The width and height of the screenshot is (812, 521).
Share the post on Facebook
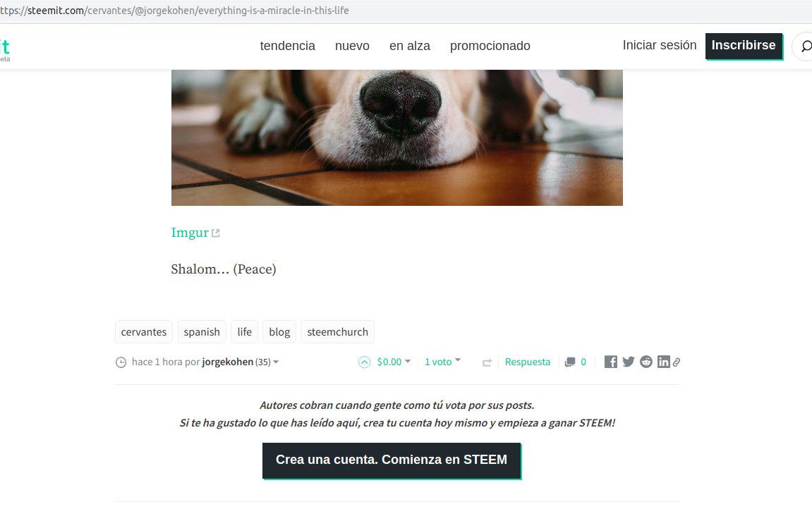point(610,362)
